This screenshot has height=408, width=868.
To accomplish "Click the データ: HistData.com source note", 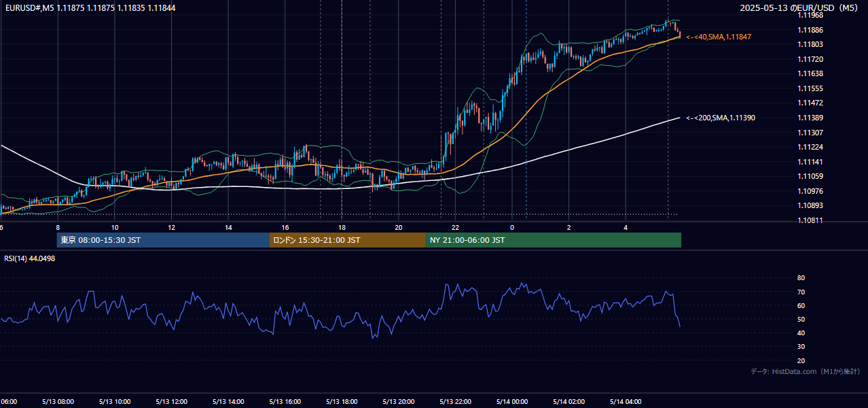I will 805,371.
